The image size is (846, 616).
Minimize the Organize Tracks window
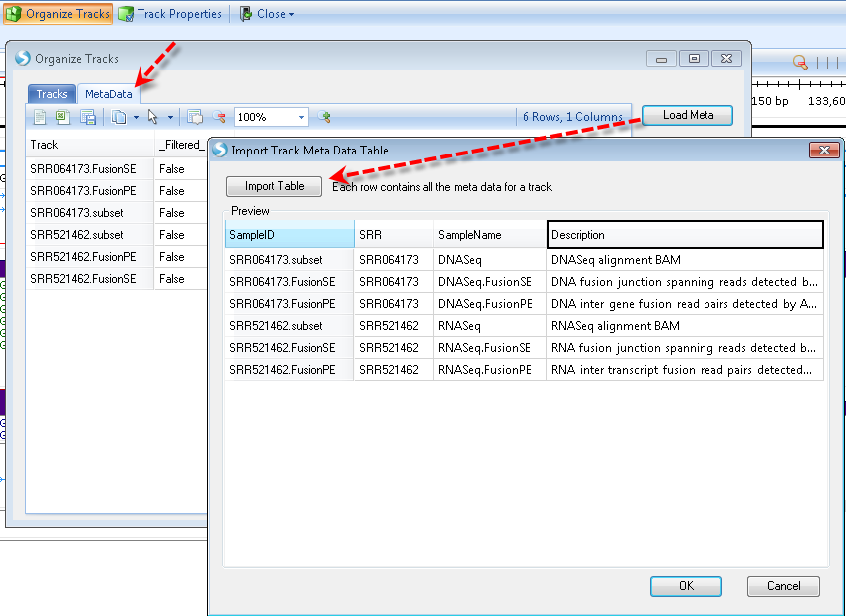pyautogui.click(x=661, y=58)
